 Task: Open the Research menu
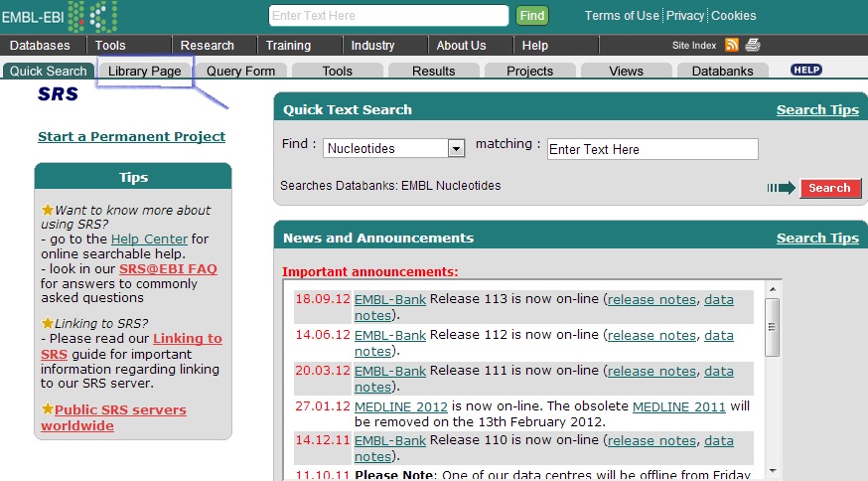207,46
